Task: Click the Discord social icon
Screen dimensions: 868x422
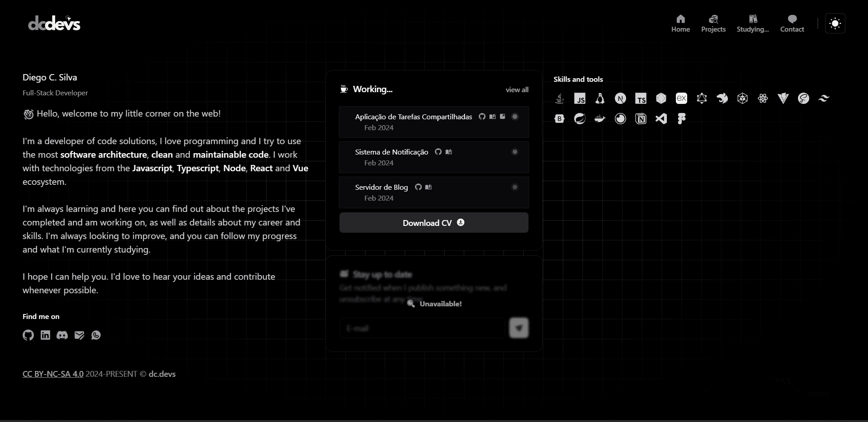Action: [62, 335]
